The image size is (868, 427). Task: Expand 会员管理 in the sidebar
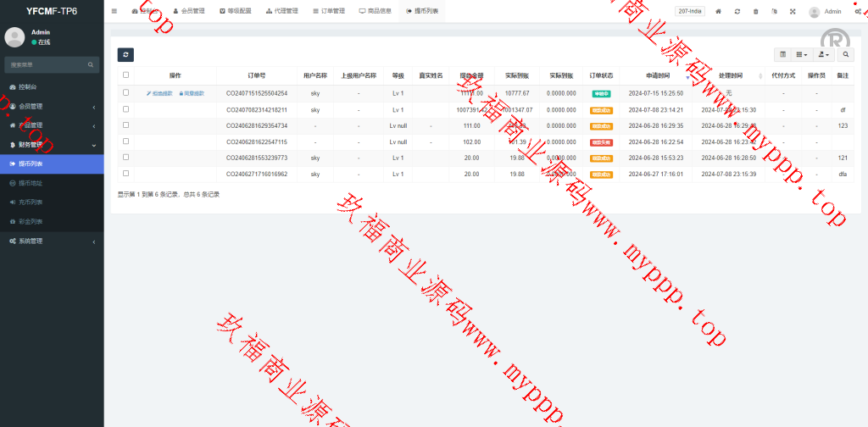tap(51, 106)
